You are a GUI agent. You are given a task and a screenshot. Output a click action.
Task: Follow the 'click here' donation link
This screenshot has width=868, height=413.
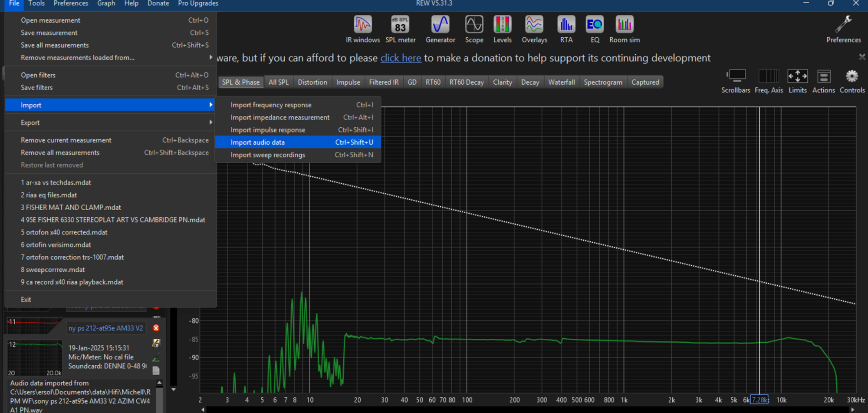coord(401,58)
